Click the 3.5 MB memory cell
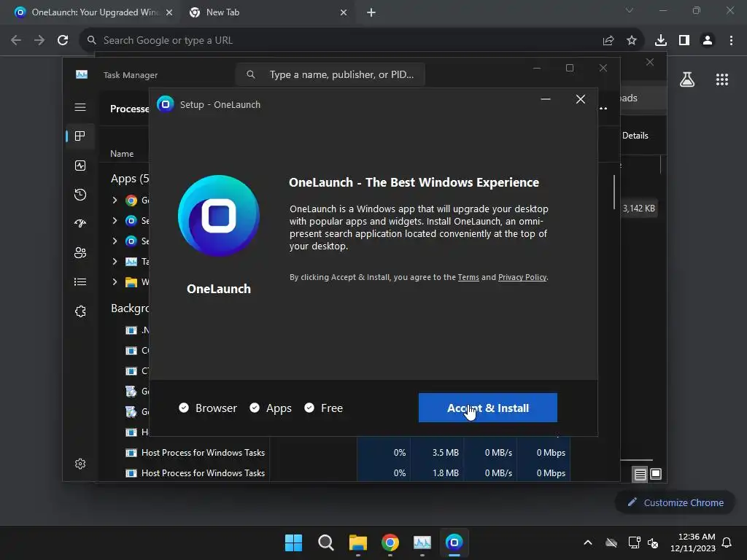This screenshot has width=747, height=560. [437, 453]
